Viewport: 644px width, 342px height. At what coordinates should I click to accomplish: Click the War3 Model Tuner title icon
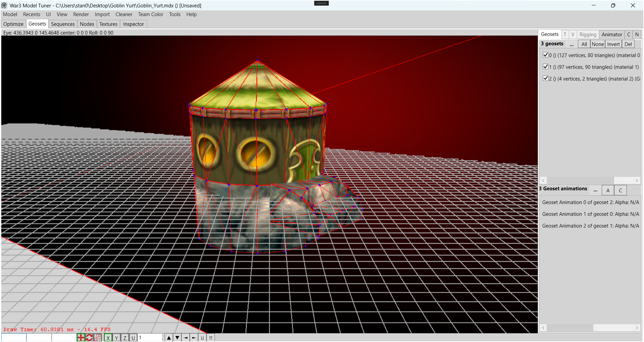(x=4, y=5)
